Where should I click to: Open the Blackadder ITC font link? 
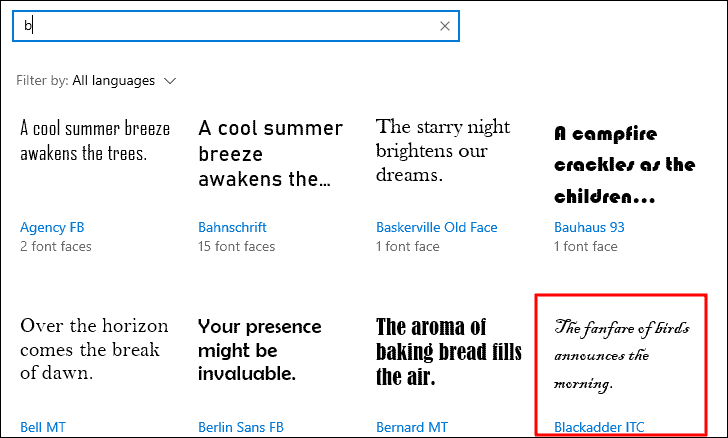pos(599,427)
